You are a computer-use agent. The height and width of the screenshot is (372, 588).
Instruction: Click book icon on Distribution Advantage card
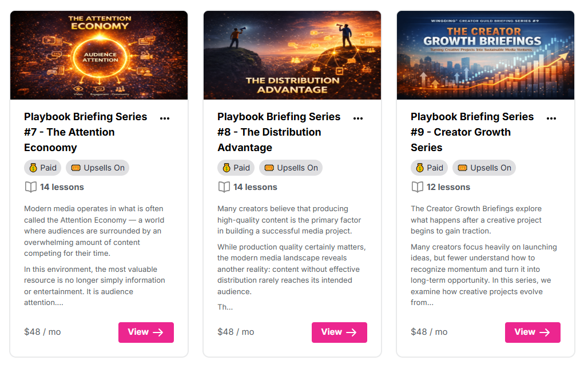point(224,187)
